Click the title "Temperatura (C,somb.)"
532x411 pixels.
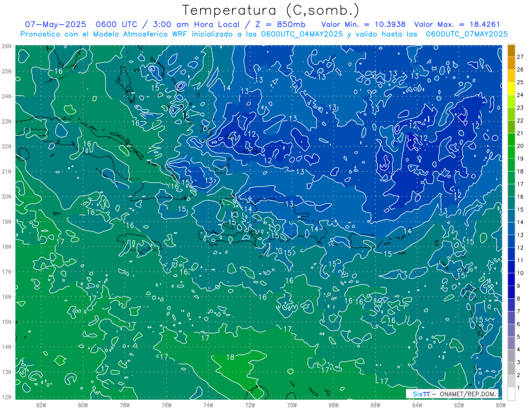point(270,10)
